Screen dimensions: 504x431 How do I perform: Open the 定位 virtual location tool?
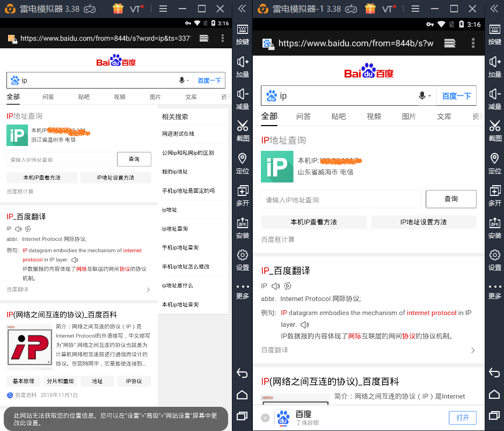click(x=494, y=161)
